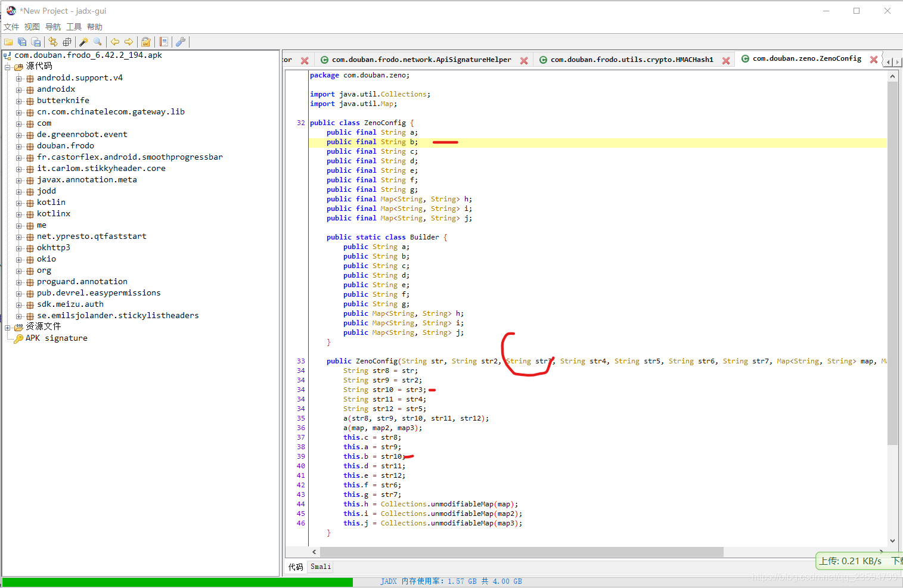
Task: Open file using the folder toolbar icon
Action: point(8,42)
